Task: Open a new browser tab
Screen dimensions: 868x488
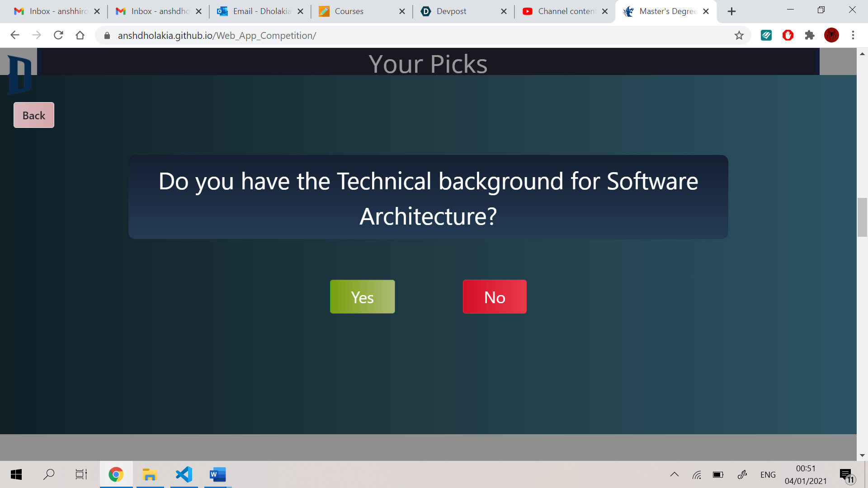Action: click(x=731, y=11)
